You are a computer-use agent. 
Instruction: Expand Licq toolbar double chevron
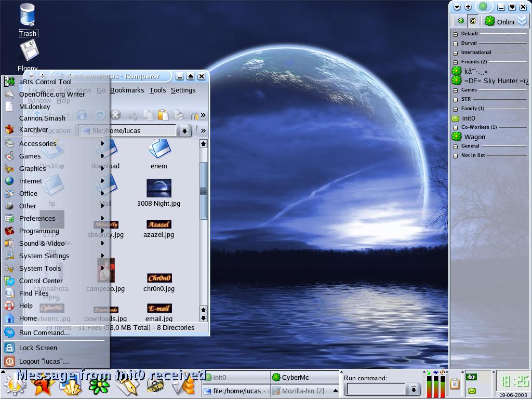[522, 21]
